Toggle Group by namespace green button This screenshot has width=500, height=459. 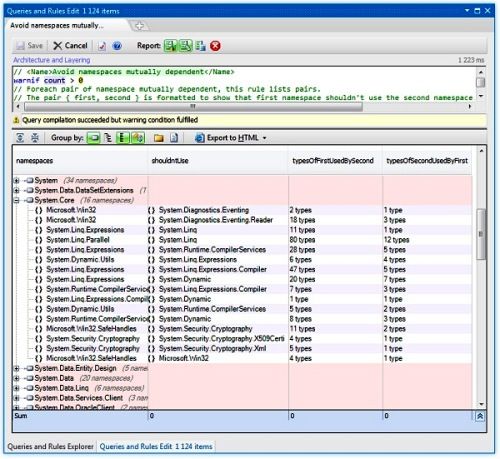94,138
